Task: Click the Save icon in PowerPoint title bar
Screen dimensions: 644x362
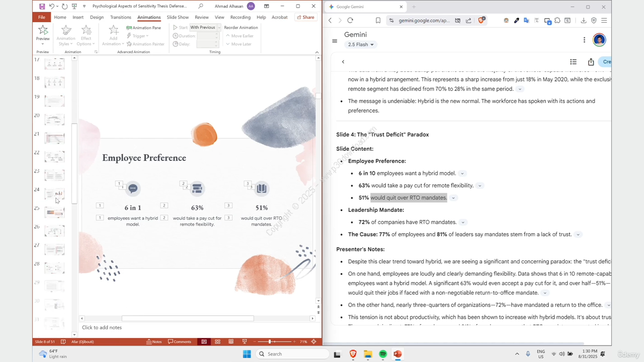Action: point(42,7)
